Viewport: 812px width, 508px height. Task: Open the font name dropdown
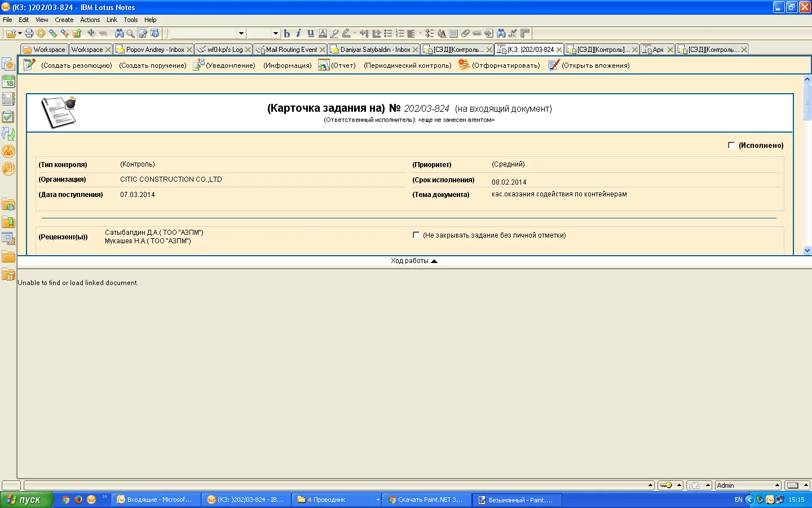(x=241, y=34)
